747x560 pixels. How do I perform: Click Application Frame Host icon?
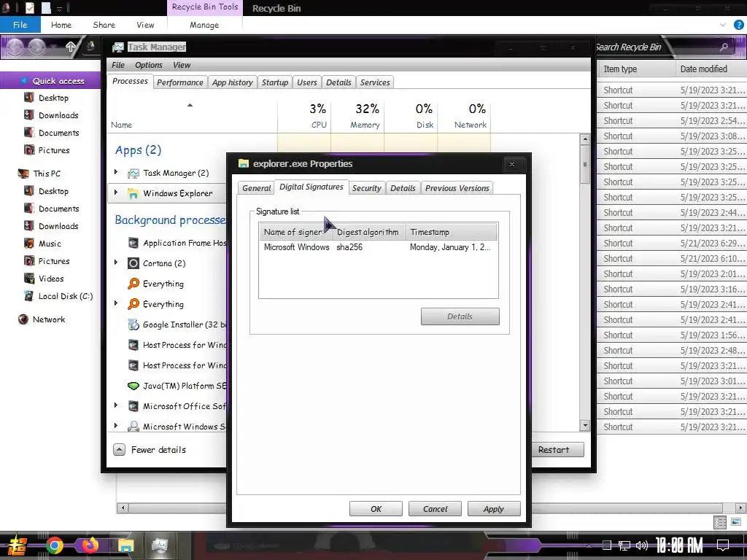(133, 243)
